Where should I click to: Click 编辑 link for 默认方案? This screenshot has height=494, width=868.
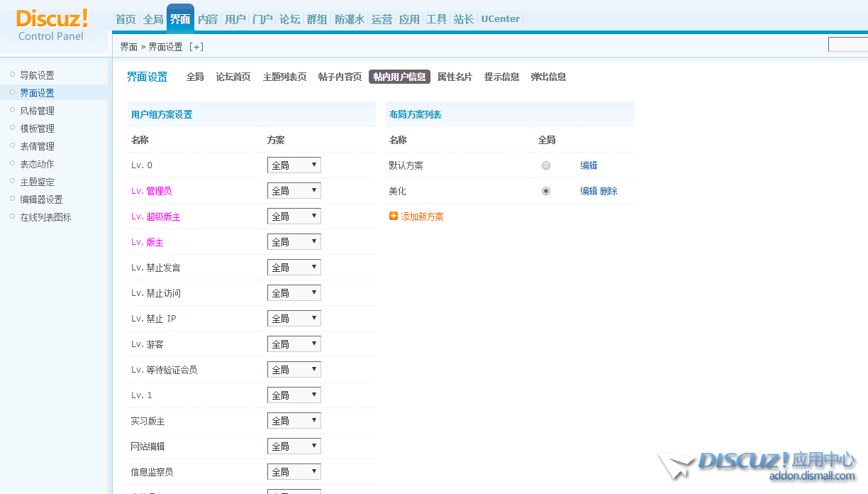tap(589, 165)
